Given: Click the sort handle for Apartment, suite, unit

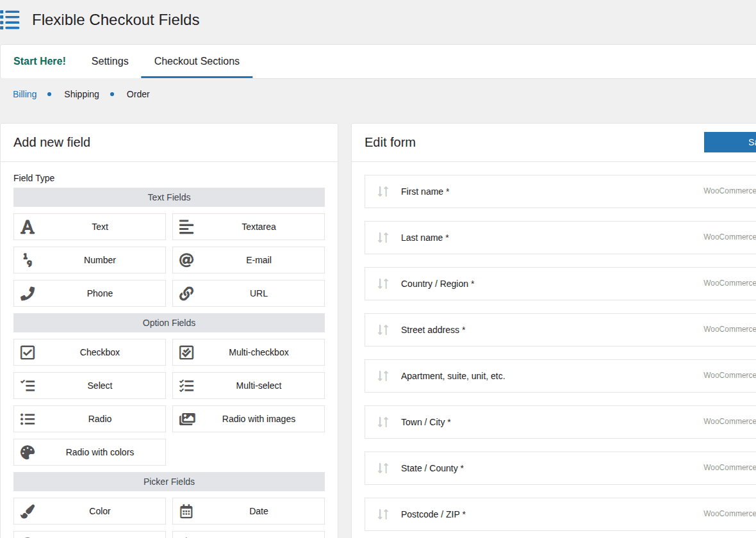Looking at the screenshot, I should [x=383, y=375].
